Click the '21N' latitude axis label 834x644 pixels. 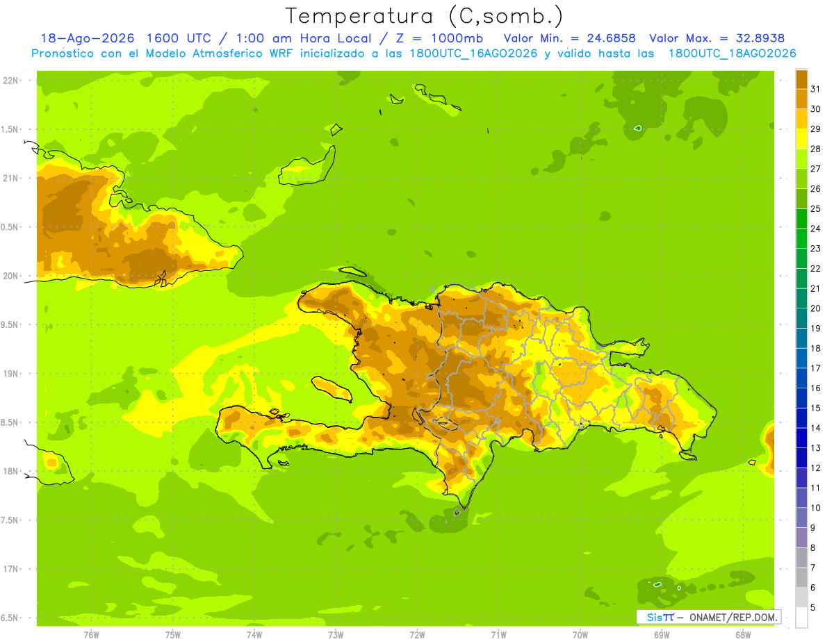[10, 178]
